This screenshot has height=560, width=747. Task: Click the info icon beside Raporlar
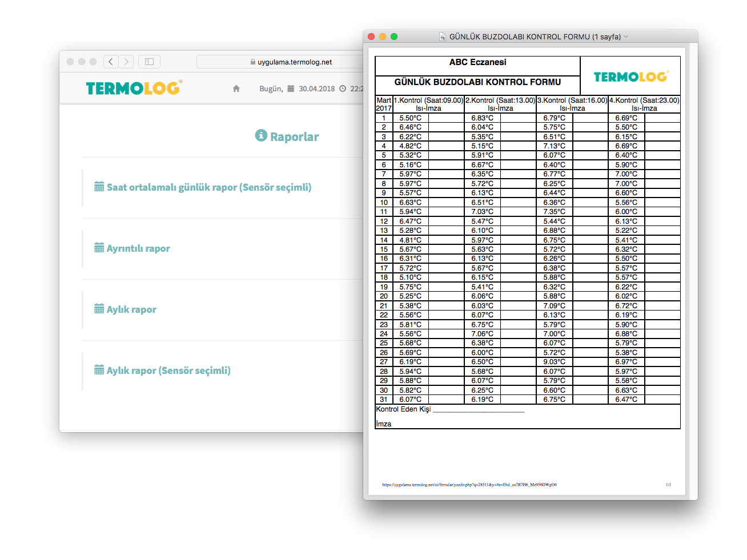pos(261,135)
